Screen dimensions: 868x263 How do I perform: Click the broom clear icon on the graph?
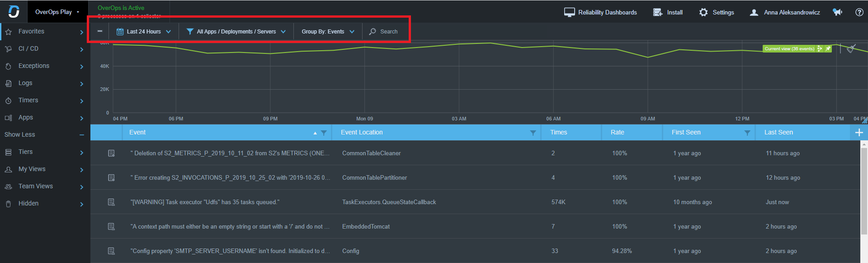pyautogui.click(x=851, y=48)
